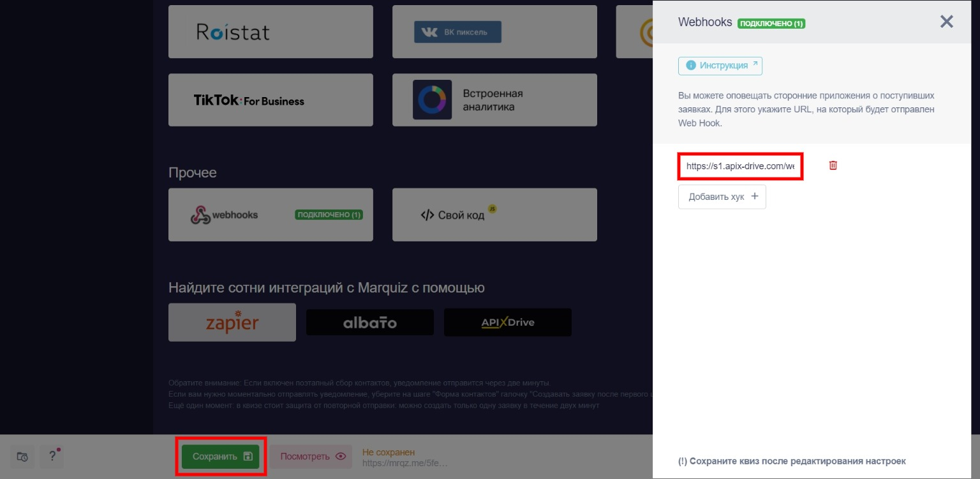Image resolution: width=980 pixels, height=479 pixels.
Task: Open the ВК пиксель integration card
Action: point(494,32)
